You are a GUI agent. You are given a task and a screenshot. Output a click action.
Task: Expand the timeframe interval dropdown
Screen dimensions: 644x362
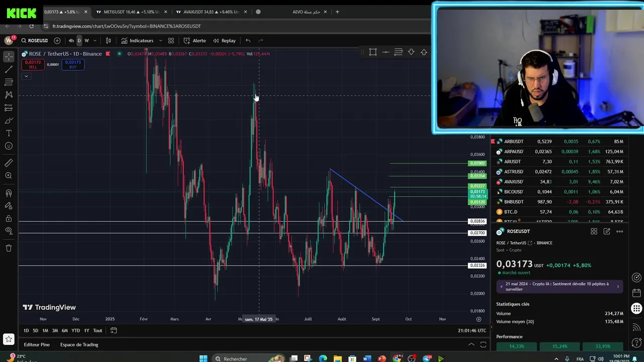(95, 41)
